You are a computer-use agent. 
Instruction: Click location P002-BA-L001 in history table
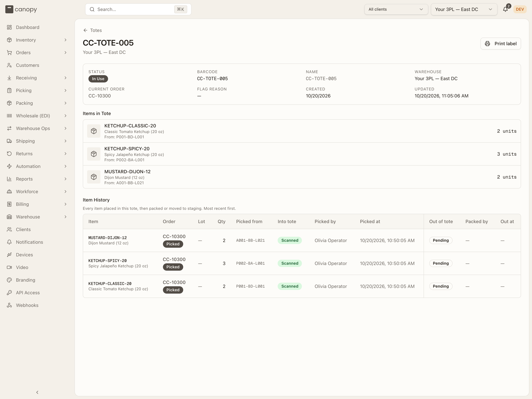[x=250, y=263]
